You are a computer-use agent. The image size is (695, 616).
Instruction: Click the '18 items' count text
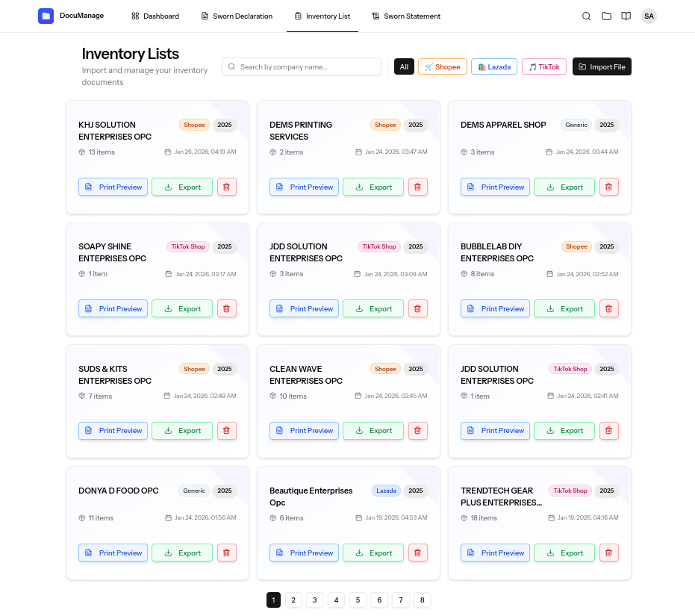click(484, 518)
